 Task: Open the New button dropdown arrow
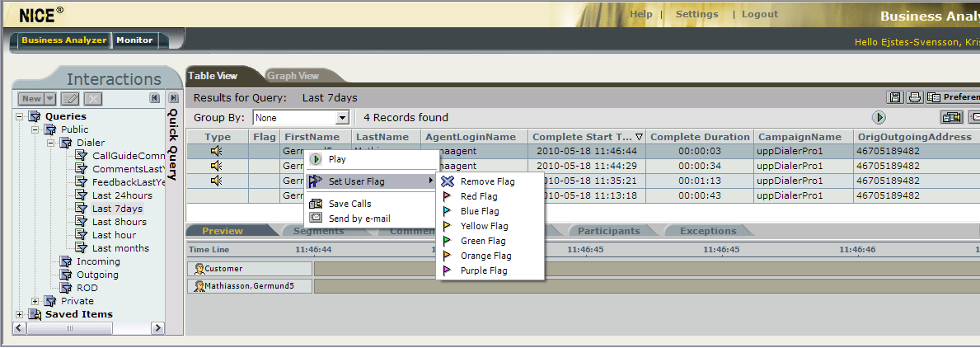(x=50, y=99)
